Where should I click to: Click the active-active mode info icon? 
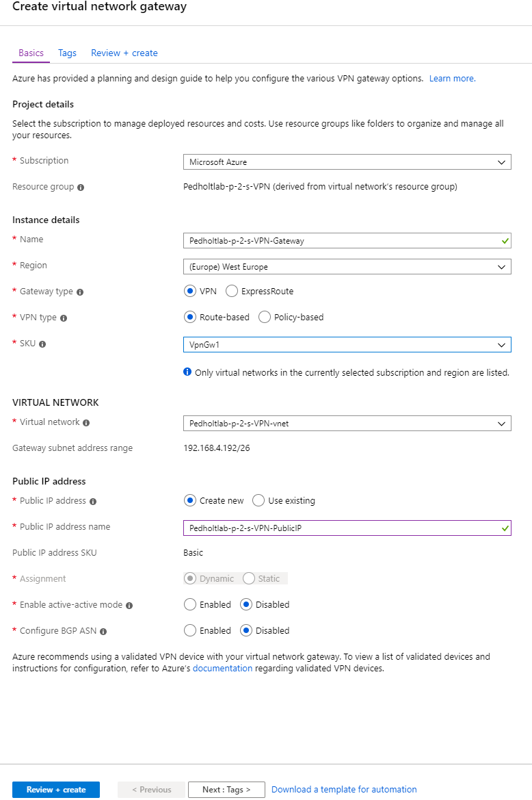pos(129,605)
